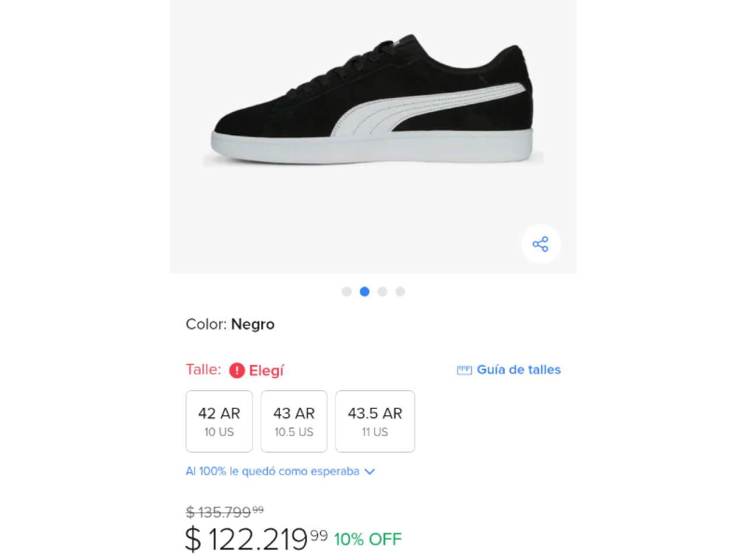Click the red exclamation warning icon
The image size is (747, 560).
tap(236, 370)
